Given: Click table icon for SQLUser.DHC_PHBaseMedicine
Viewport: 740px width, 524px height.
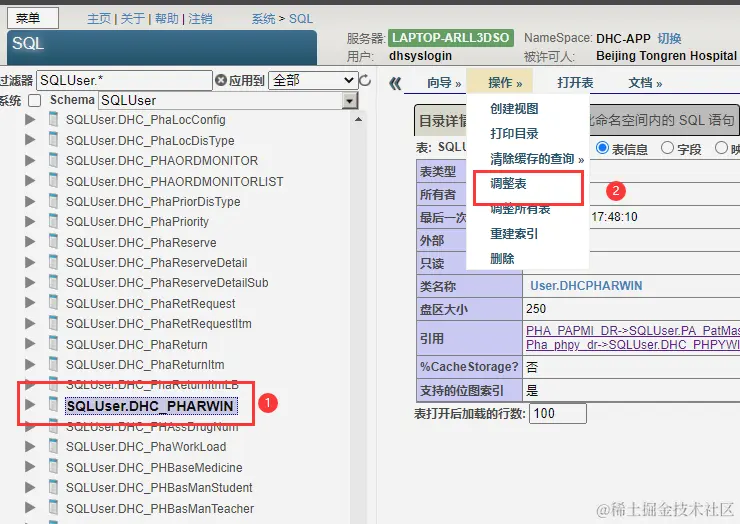Looking at the screenshot, I should tap(54, 467).
